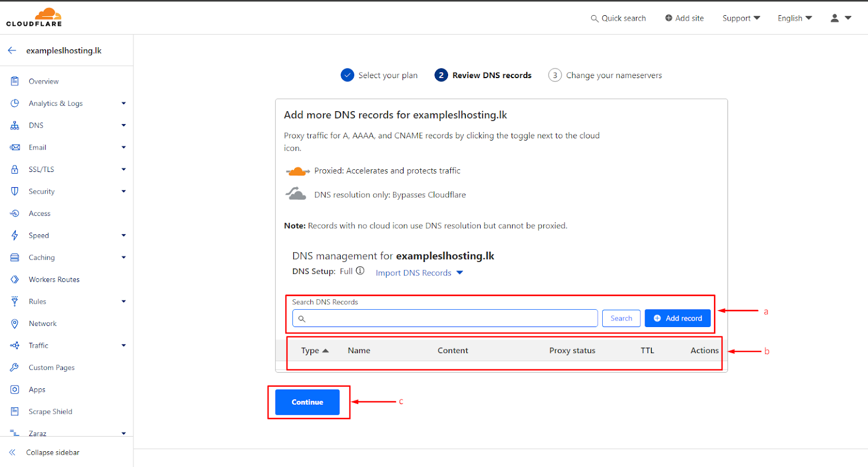Click the Caching drive icon
Image resolution: width=868 pixels, height=467 pixels.
coord(15,258)
